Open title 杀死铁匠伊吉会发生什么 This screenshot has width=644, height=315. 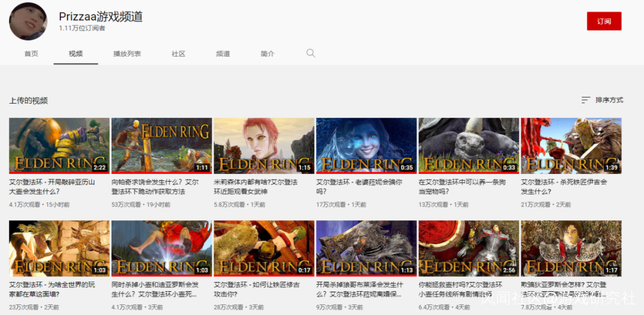tap(564, 186)
